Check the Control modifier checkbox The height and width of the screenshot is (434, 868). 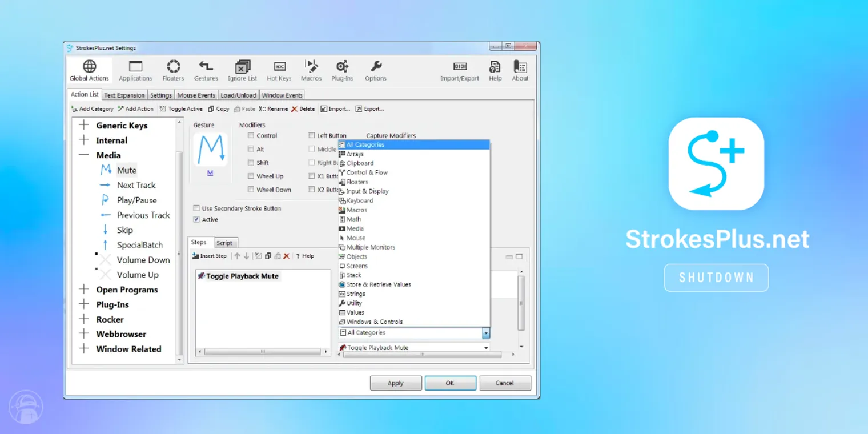pos(250,135)
